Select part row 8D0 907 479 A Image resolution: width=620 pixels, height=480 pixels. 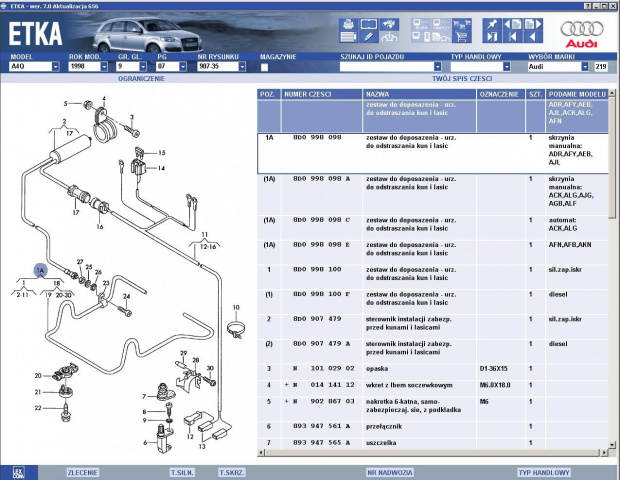click(x=433, y=351)
